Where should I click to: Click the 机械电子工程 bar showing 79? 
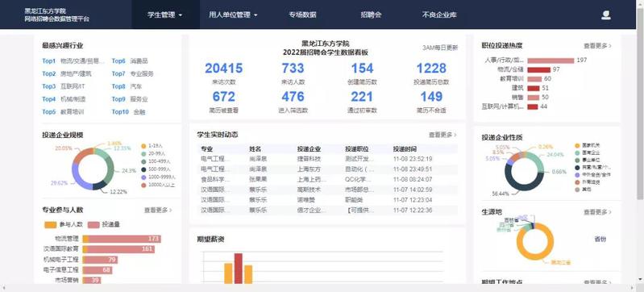click(x=100, y=260)
